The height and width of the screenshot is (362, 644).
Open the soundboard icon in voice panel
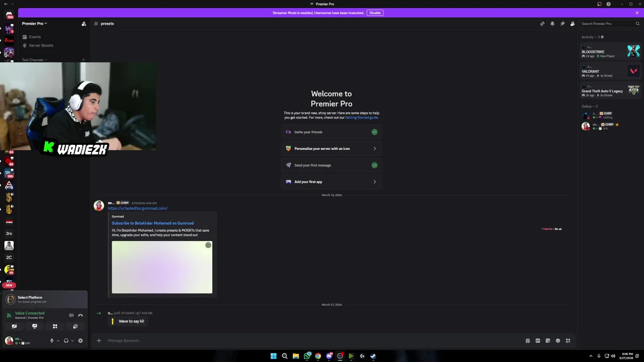click(75, 326)
